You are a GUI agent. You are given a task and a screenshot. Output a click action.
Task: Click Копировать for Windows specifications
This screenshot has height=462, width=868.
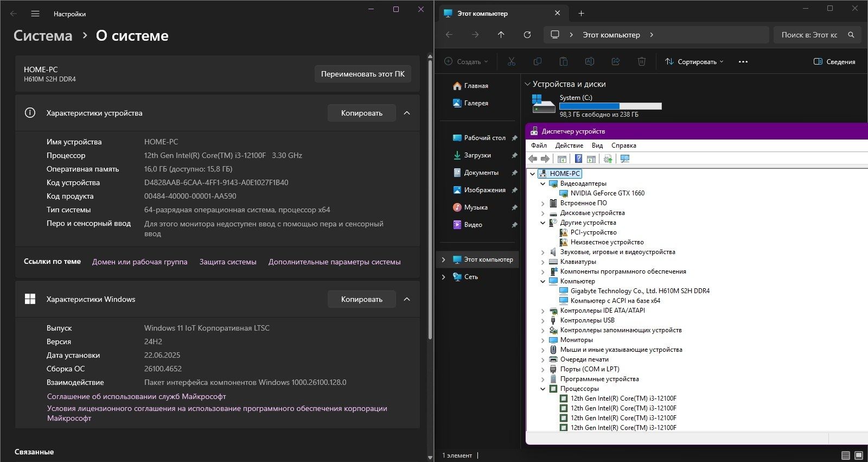pyautogui.click(x=362, y=299)
